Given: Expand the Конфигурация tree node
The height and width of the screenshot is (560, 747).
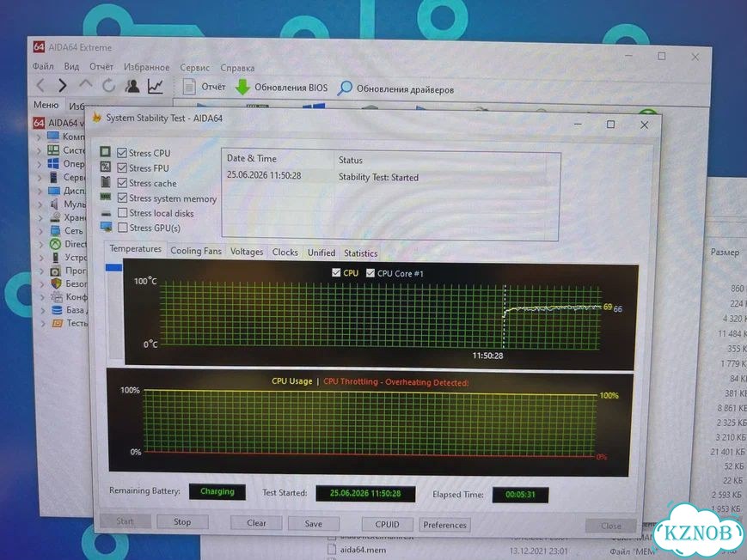Looking at the screenshot, I should click(42, 297).
